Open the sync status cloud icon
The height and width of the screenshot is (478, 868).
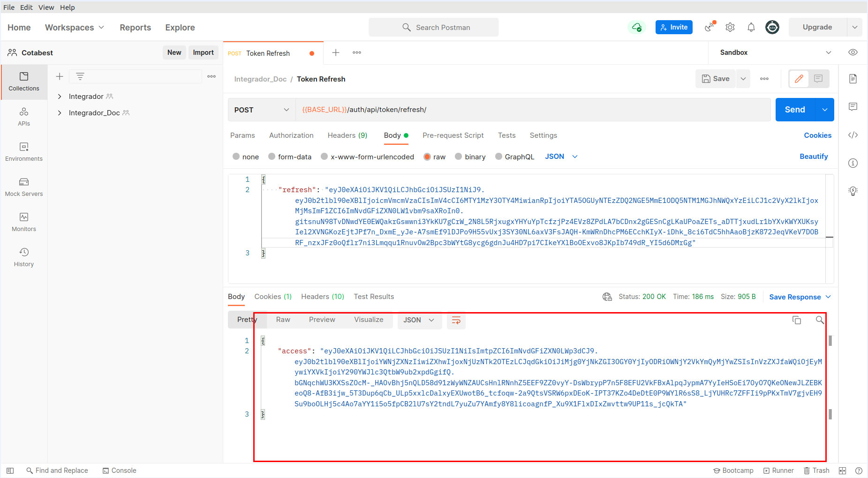tap(637, 27)
